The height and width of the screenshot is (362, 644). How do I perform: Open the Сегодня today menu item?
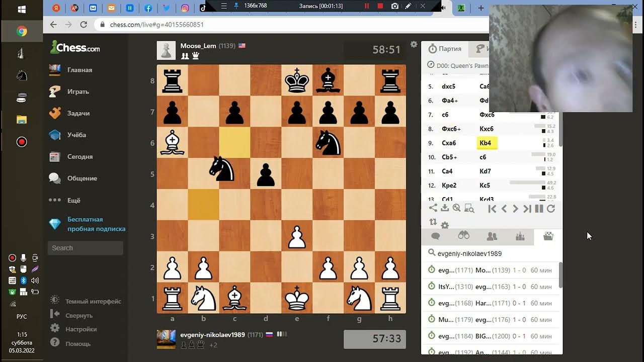click(x=71, y=156)
